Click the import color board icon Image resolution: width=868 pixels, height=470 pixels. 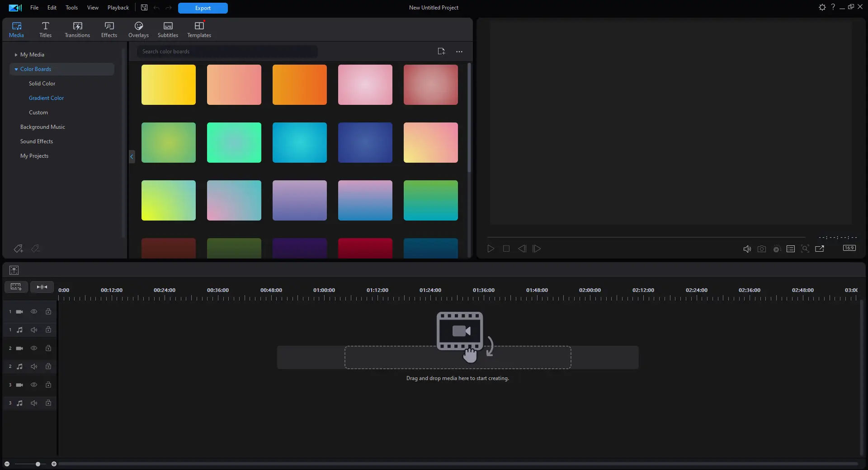[441, 52]
